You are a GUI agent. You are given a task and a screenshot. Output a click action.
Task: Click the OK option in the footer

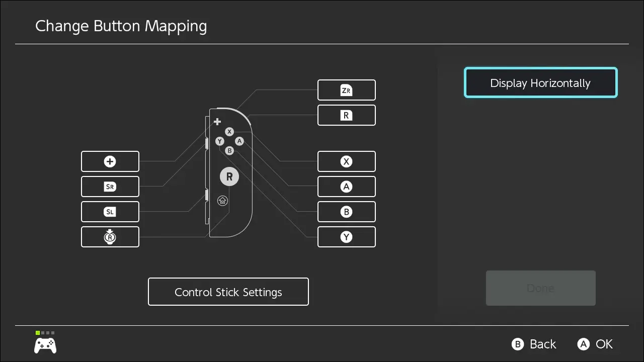[x=595, y=344]
